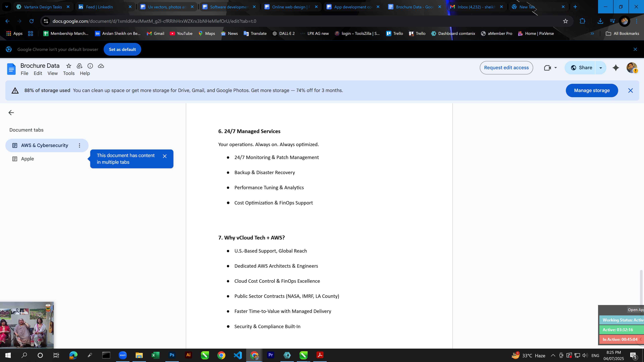Star the Brochure Data document
The width and height of the screenshot is (644, 362).
pyautogui.click(x=68, y=66)
